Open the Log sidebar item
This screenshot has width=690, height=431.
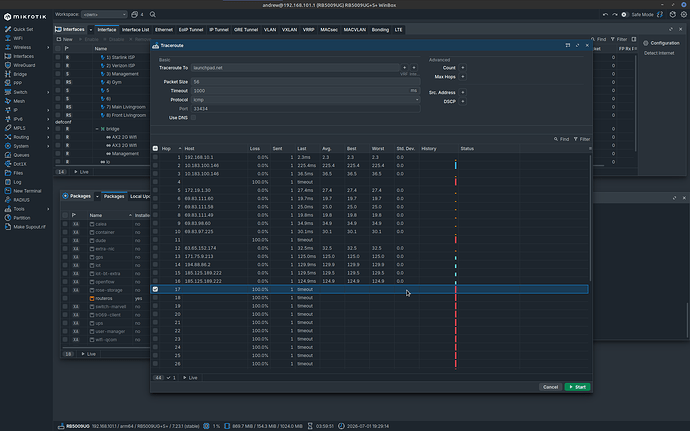[17, 182]
